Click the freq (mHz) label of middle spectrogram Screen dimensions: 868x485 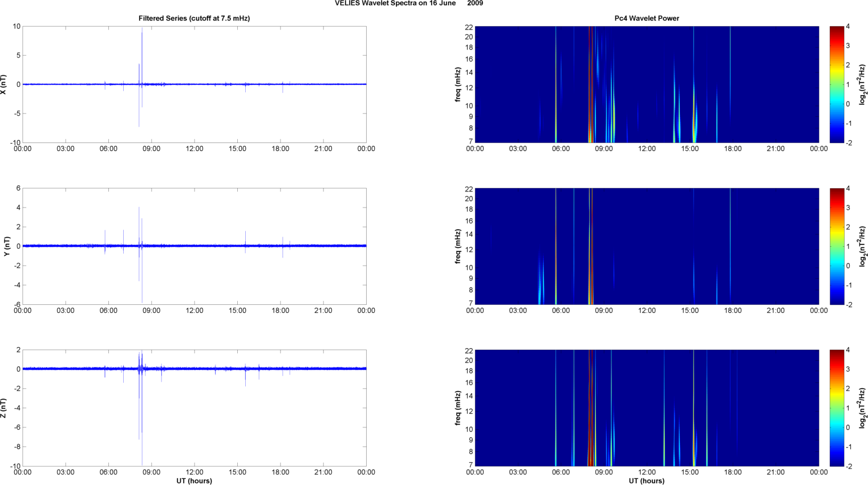[x=458, y=246]
